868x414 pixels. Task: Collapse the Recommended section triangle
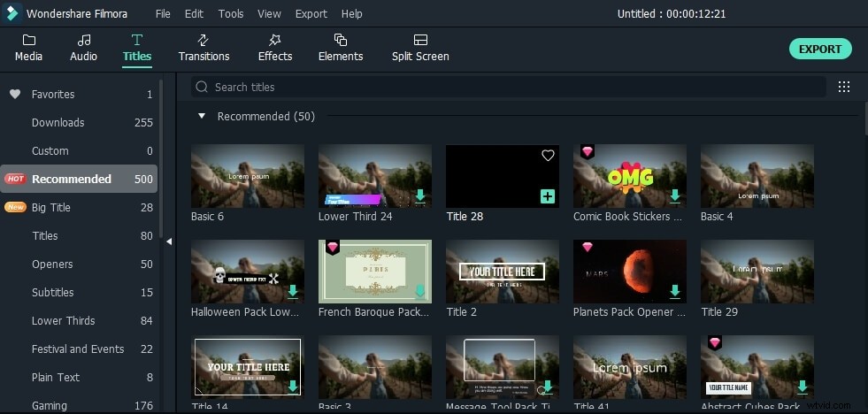click(x=202, y=116)
